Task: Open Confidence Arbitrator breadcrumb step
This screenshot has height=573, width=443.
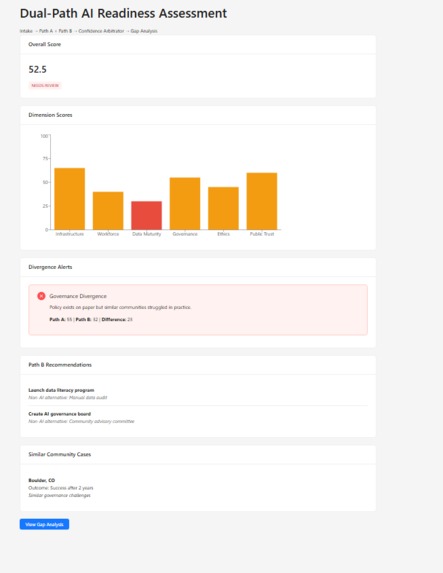Action: (x=101, y=31)
